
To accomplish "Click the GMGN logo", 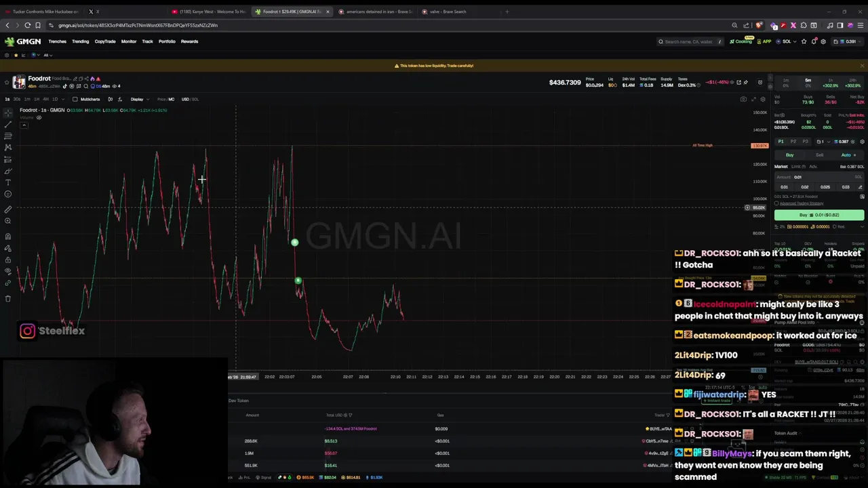I will [x=22, y=41].
